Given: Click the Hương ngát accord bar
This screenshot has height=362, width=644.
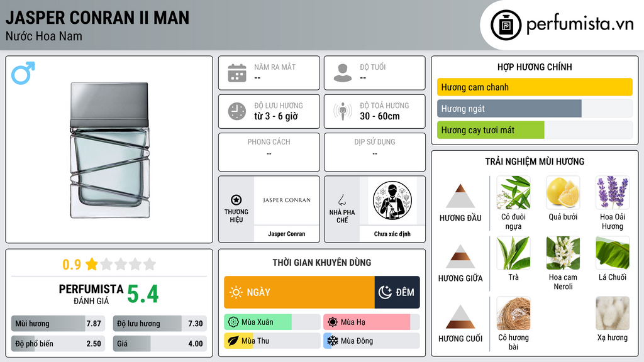Looking at the screenshot, I should pos(535,109).
